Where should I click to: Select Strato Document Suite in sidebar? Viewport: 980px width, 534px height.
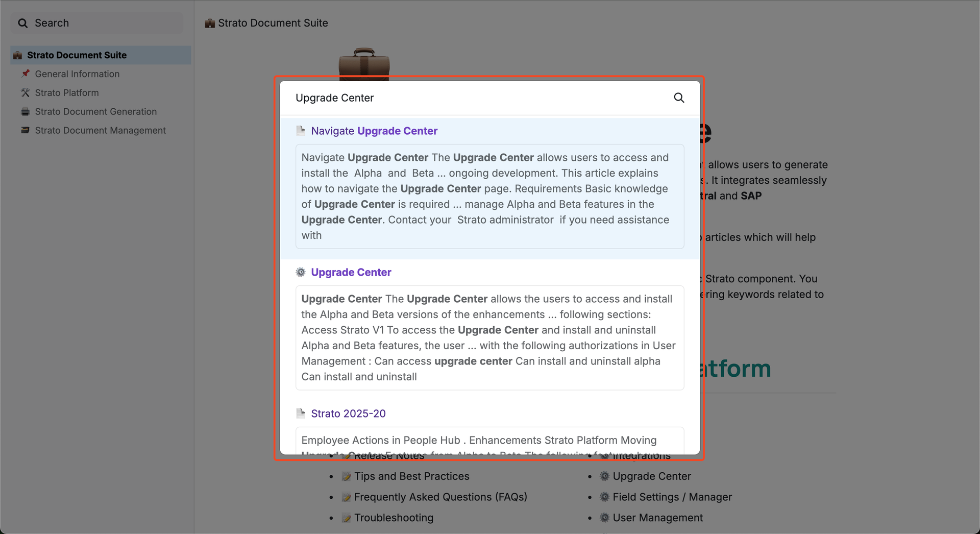coord(77,55)
